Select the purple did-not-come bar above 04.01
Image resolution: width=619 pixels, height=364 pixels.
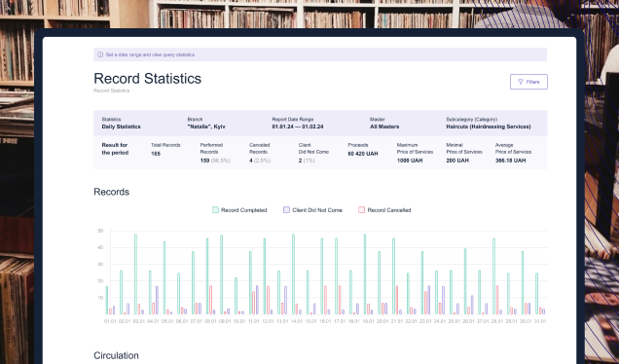pos(157,300)
